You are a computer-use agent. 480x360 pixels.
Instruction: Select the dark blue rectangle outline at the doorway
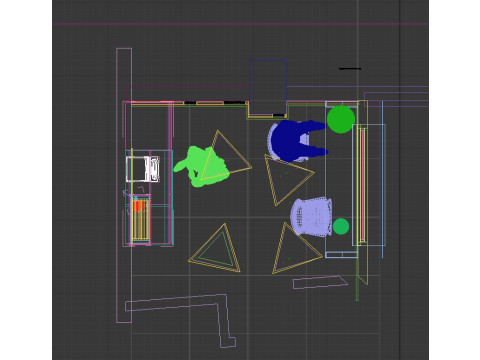click(x=268, y=87)
